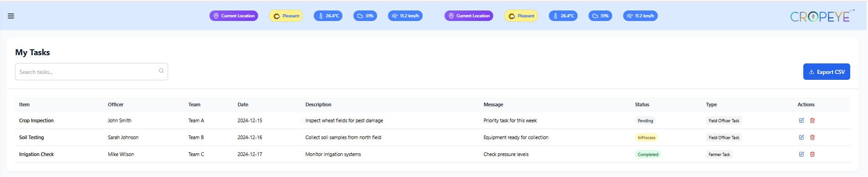This screenshot has height=177, width=868.
Task: Click the Description column header
Action: pyautogui.click(x=318, y=104)
